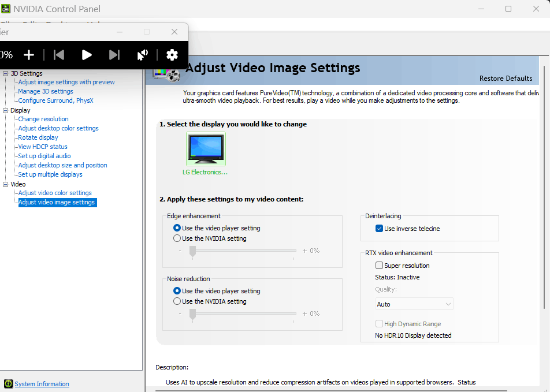Click the '3D Settings' tree label
This screenshot has height=392, width=550.
click(27, 73)
